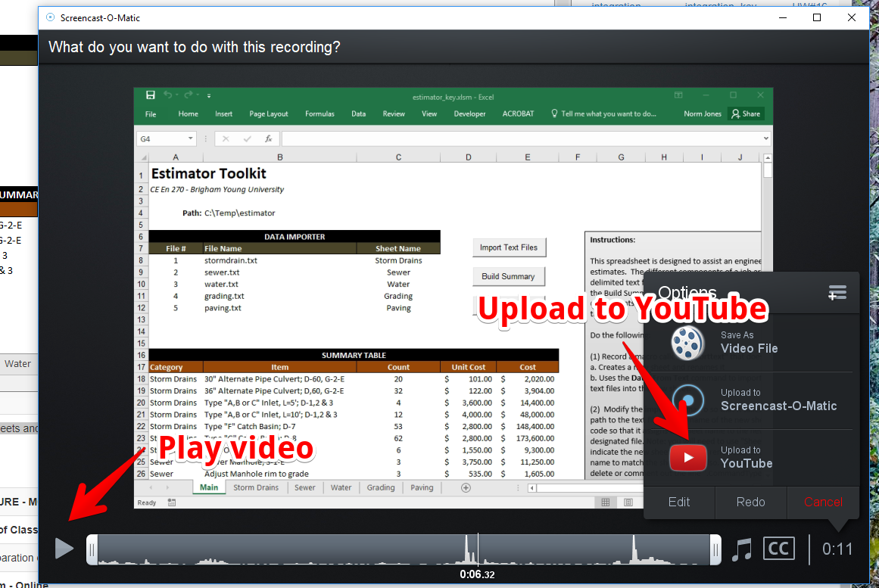Click the Estimator Toolkit title cell
The image size is (879, 588).
tap(208, 174)
